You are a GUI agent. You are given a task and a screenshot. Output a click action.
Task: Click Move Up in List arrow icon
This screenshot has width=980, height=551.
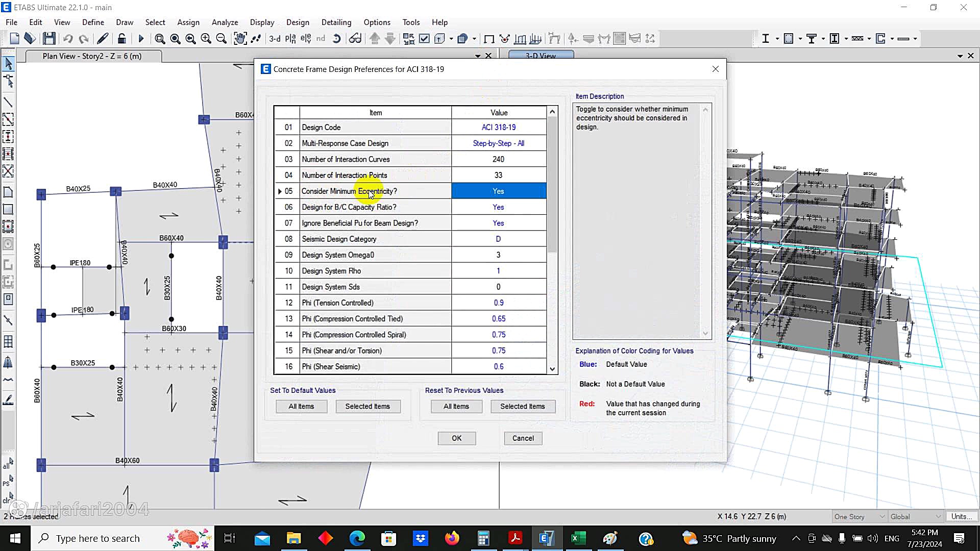tap(375, 39)
